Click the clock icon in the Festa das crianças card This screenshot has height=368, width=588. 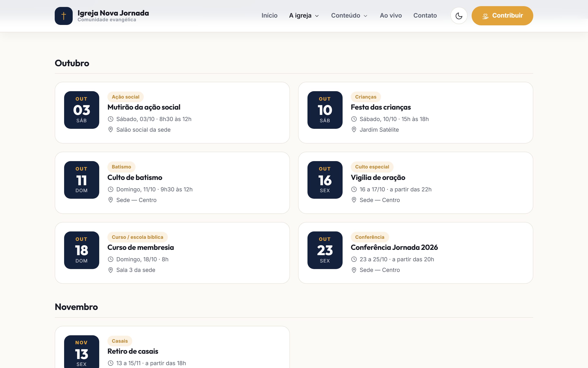point(354,119)
